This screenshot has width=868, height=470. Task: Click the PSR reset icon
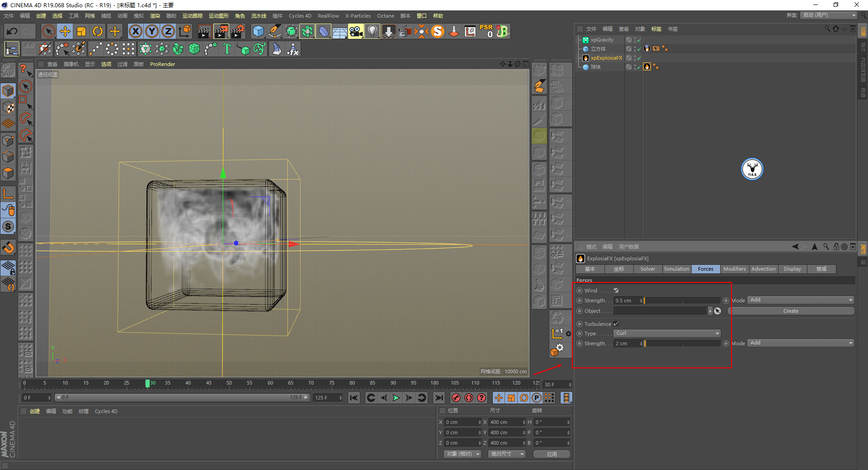[x=486, y=31]
